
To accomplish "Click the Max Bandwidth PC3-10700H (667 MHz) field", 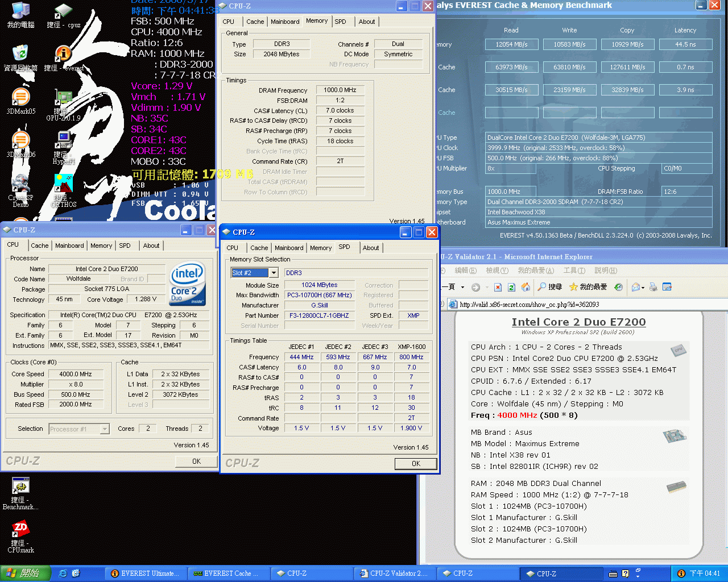I will click(x=319, y=295).
